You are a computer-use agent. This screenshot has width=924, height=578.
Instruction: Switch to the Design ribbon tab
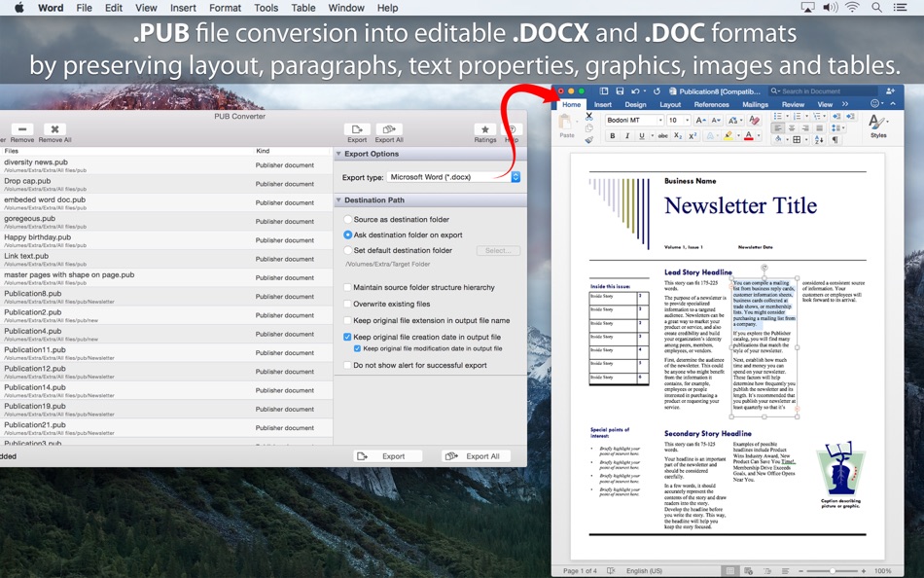coord(635,104)
